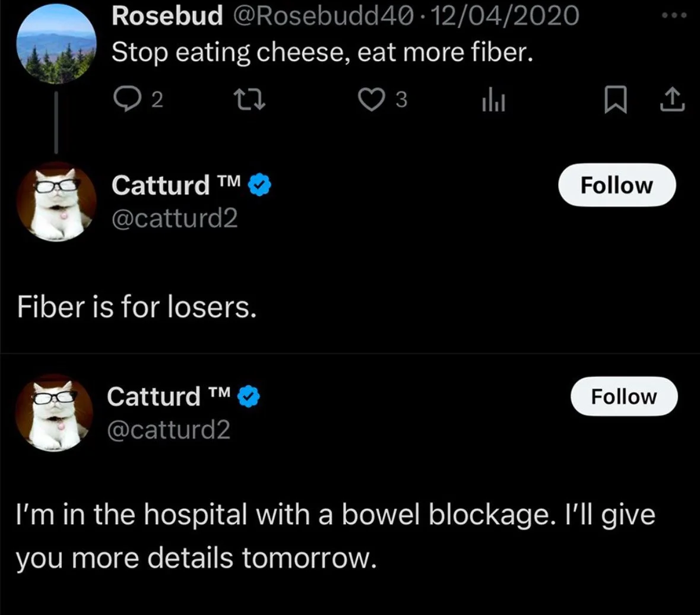Open the 12/04/2020 tweet timestamp

(505, 15)
